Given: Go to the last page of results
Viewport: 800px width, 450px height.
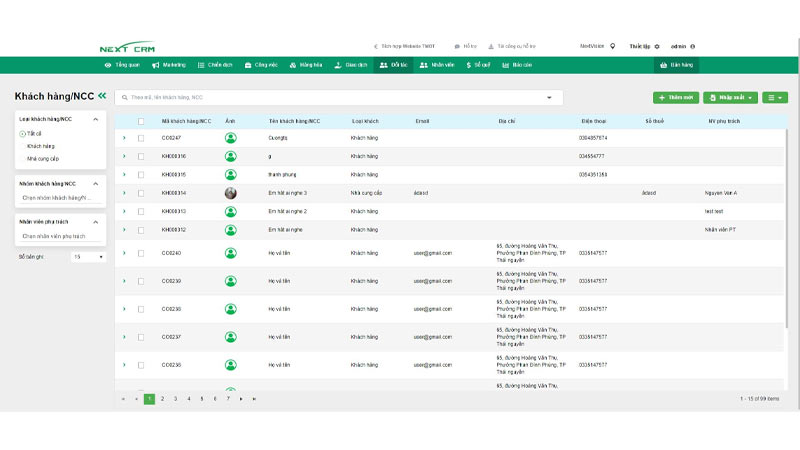Looking at the screenshot, I should [254, 399].
